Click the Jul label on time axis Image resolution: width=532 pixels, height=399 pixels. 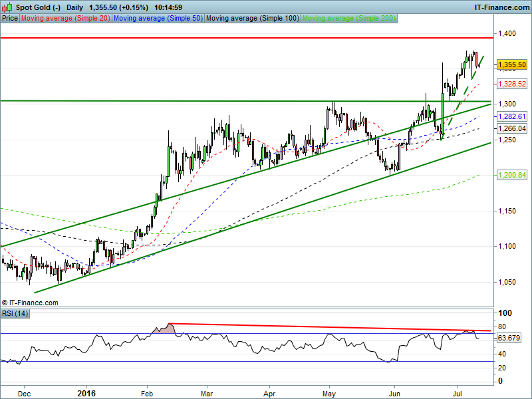coord(457,394)
